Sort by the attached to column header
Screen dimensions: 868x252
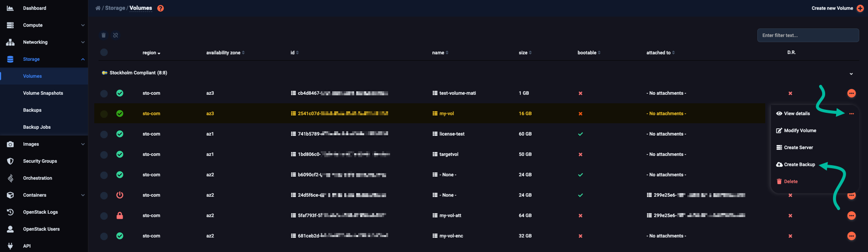pyautogui.click(x=660, y=53)
